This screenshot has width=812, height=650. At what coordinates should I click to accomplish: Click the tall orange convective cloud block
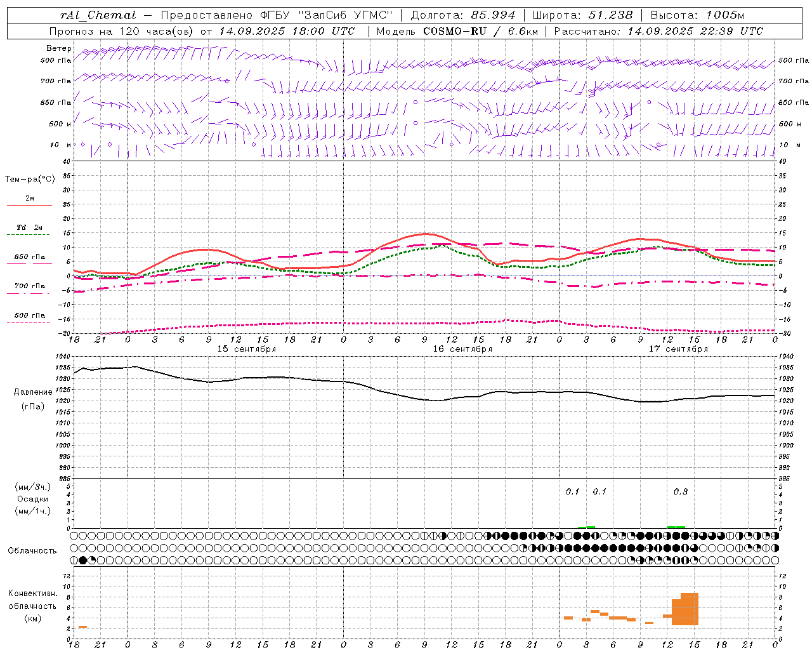pos(685,609)
